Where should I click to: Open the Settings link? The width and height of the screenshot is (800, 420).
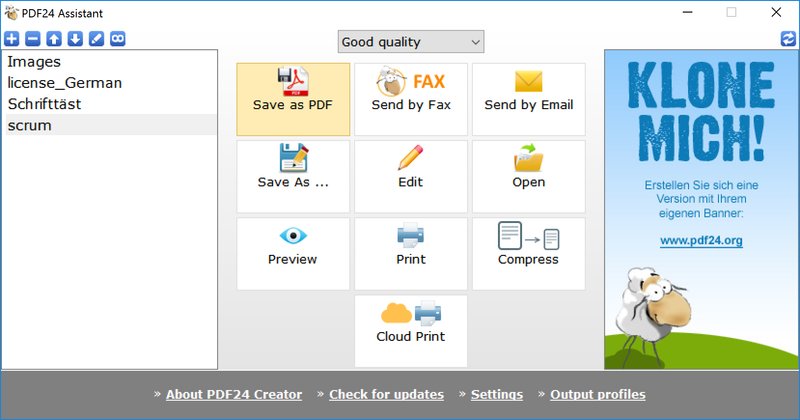tap(497, 394)
